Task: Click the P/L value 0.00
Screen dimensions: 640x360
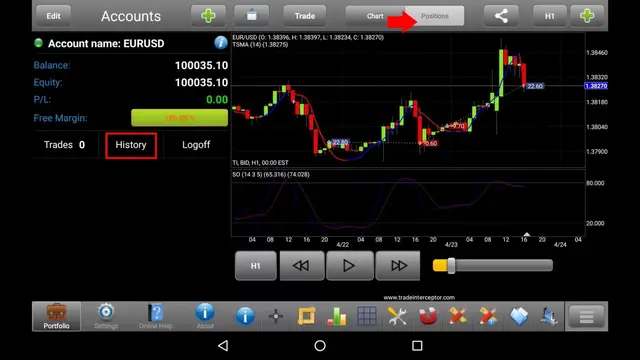Action: pos(217,100)
